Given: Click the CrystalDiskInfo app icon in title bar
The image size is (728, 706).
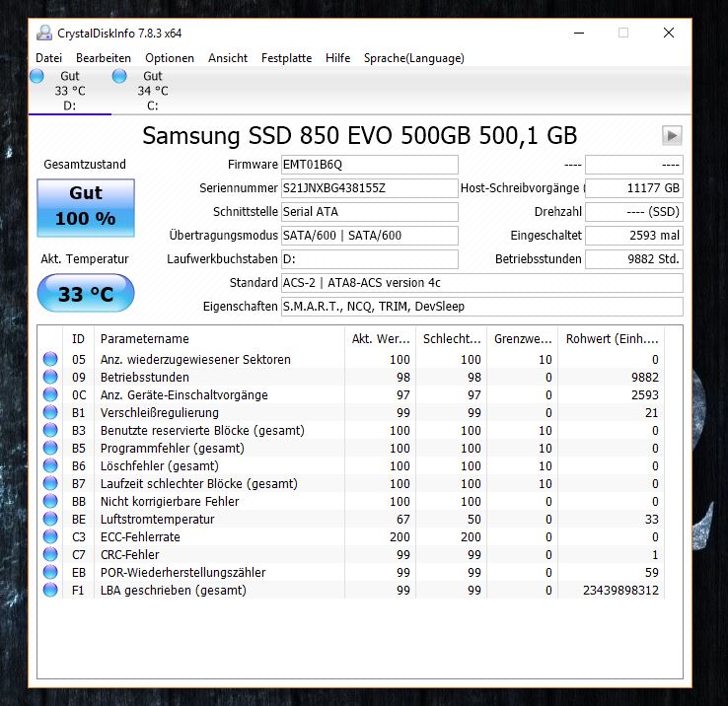Looking at the screenshot, I should coord(44,33).
